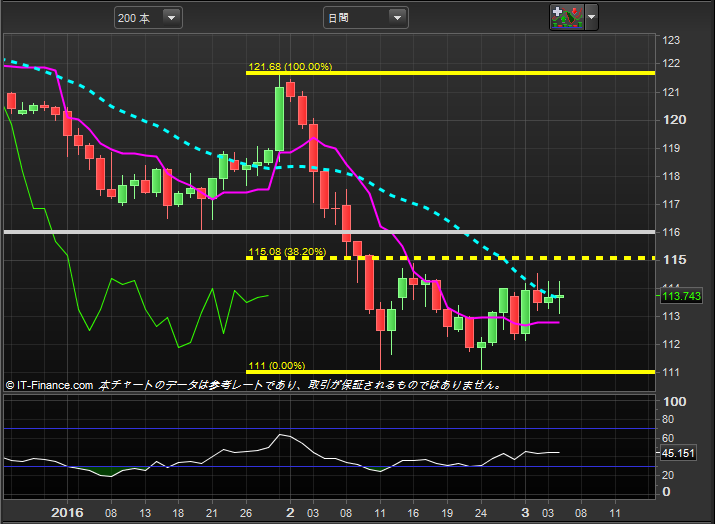Select the solid yellow 121.68 Fibonacci line
This screenshot has height=524, width=715.
[x=451, y=73]
